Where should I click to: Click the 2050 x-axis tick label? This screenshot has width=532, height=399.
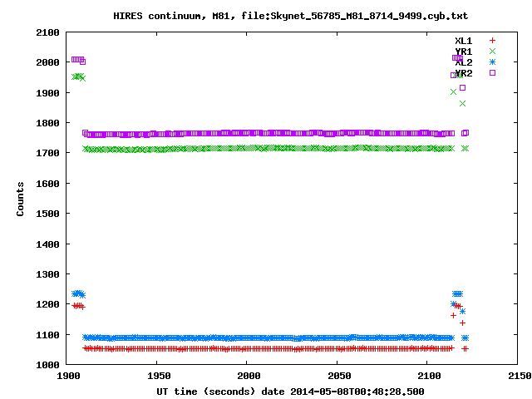pyautogui.click(x=339, y=376)
